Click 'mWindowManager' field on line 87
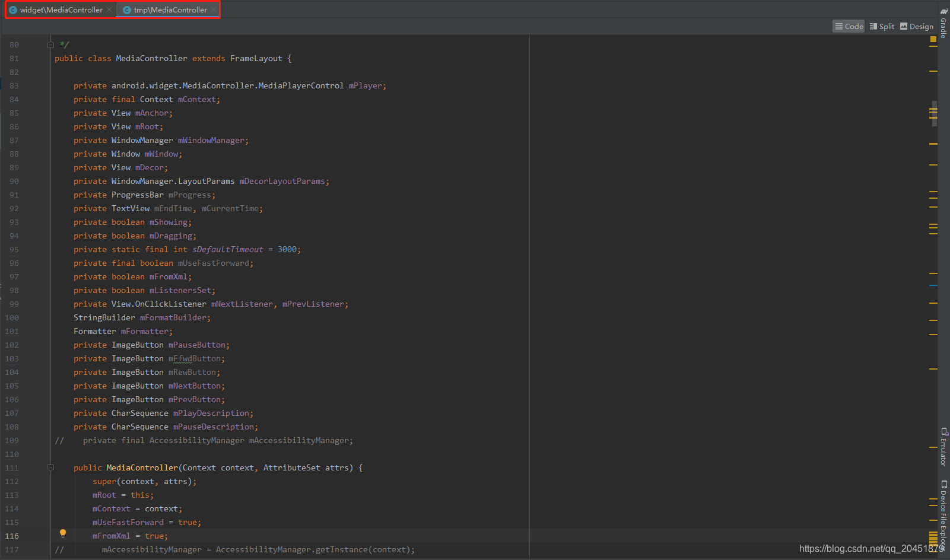950x560 pixels. point(211,140)
